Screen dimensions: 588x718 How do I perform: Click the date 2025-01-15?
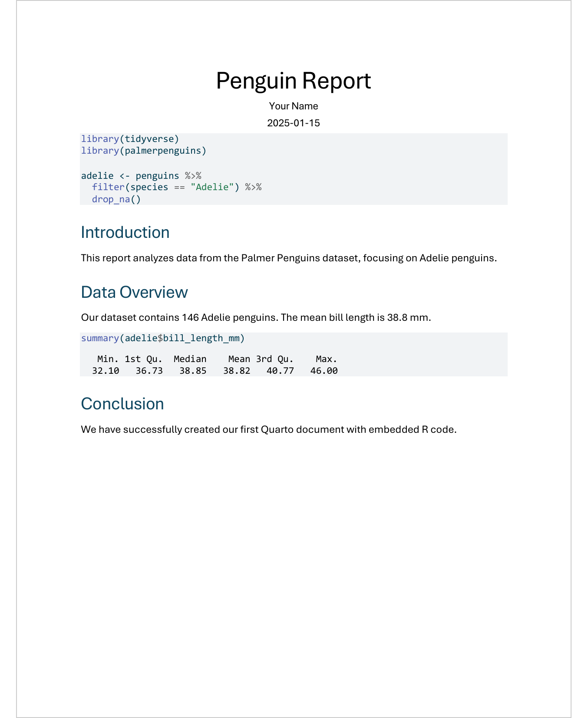[x=293, y=123]
